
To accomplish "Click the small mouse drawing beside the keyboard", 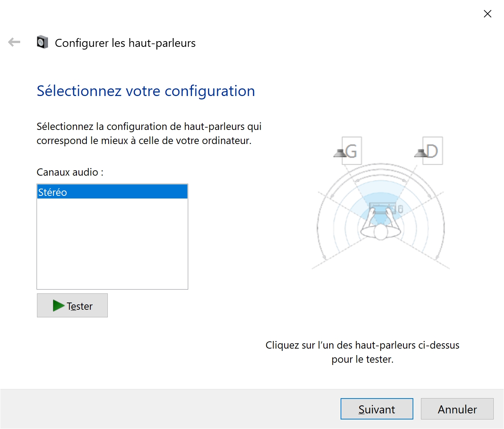I will 400,209.
